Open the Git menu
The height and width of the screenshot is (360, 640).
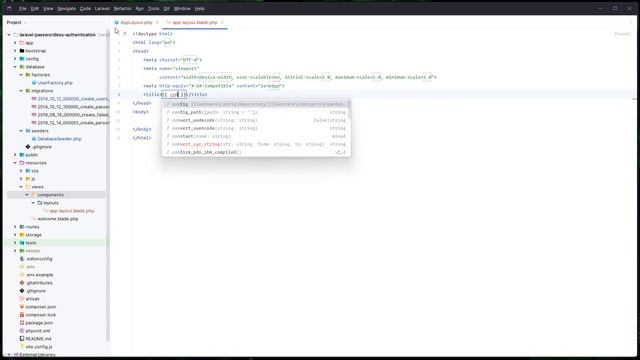point(167,9)
